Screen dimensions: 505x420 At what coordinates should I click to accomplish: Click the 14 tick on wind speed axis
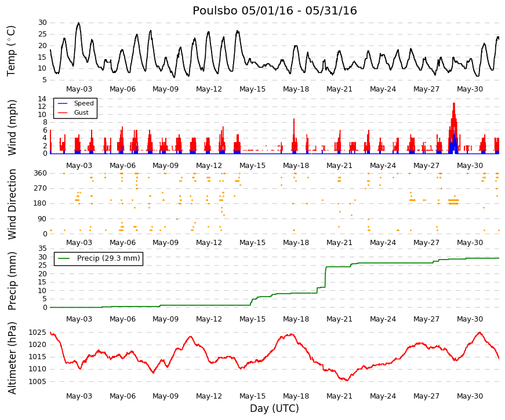tap(42, 99)
